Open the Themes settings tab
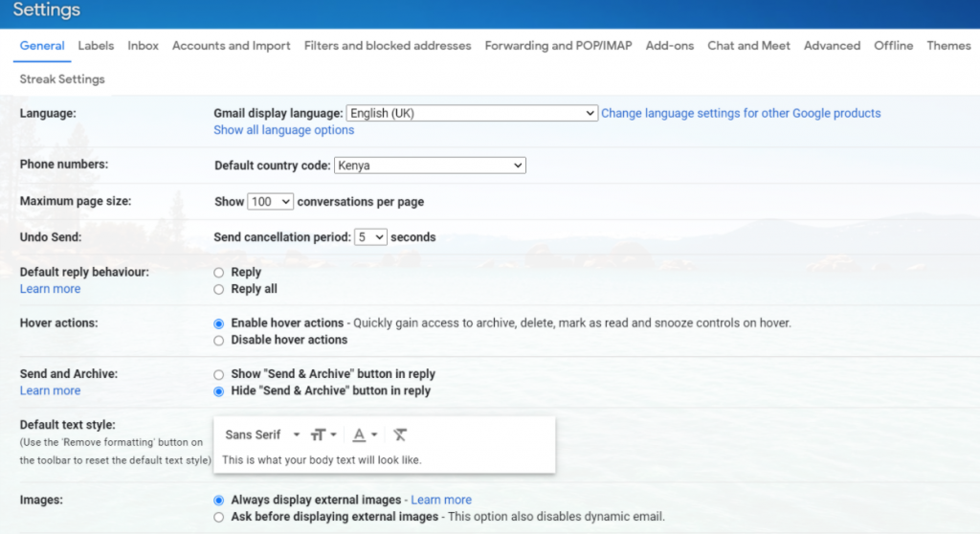The height and width of the screenshot is (534, 980). [948, 45]
